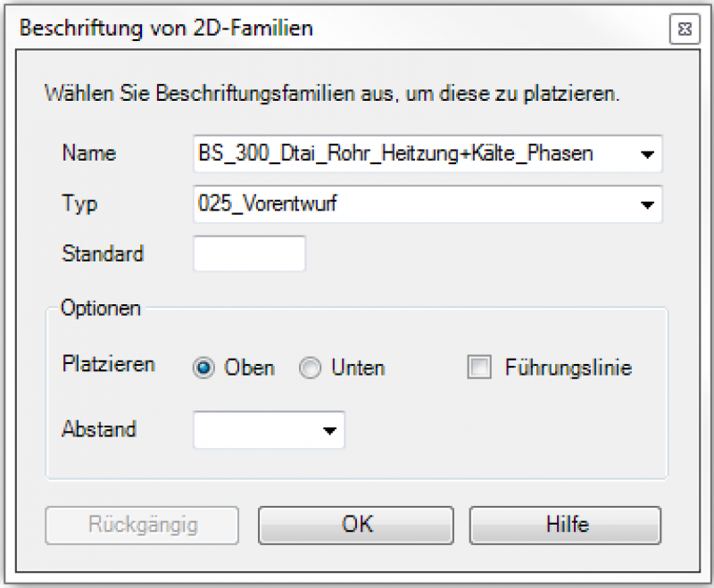Click the dialog title bar text
Image resolution: width=714 pixels, height=588 pixels.
166,29
